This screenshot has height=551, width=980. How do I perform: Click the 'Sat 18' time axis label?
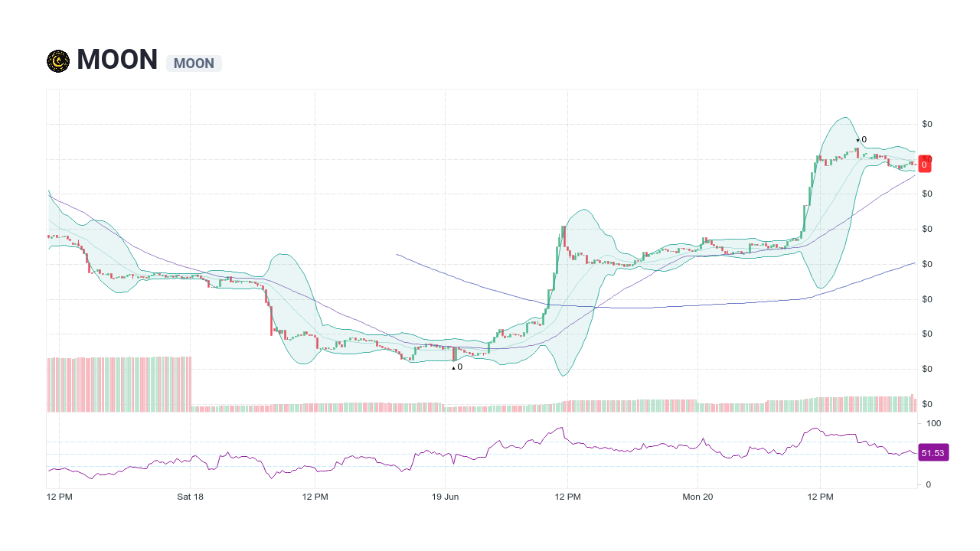(x=190, y=497)
